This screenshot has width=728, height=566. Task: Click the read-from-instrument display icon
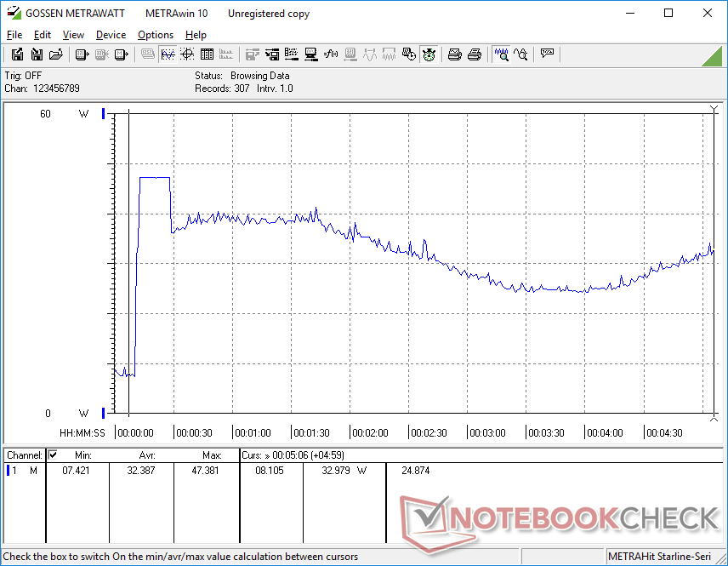click(x=82, y=54)
